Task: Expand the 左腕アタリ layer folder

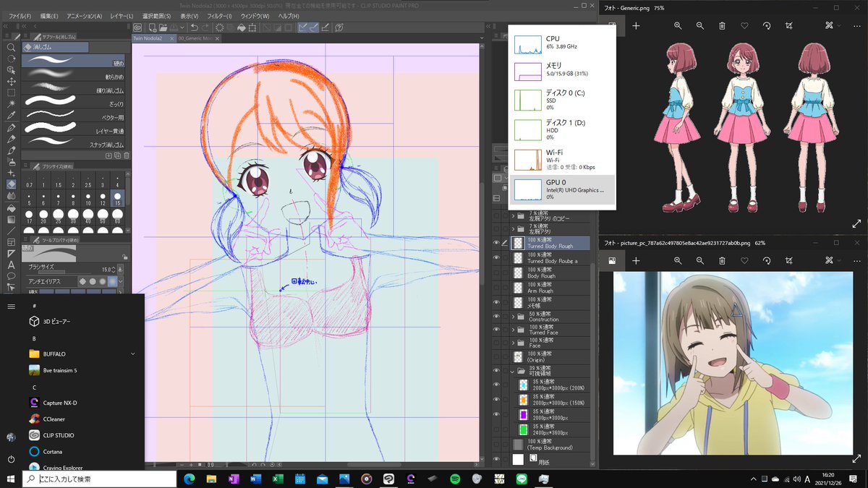Action: tap(514, 229)
